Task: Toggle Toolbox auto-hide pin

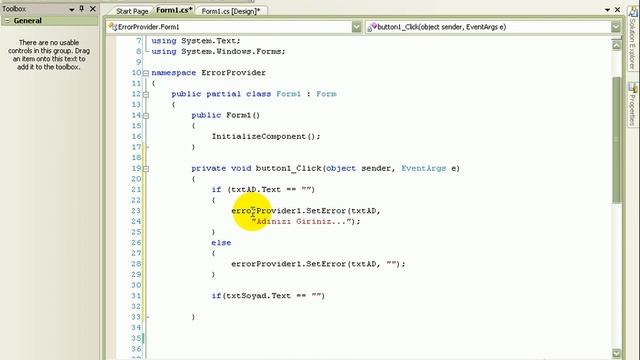Action: tap(82, 9)
